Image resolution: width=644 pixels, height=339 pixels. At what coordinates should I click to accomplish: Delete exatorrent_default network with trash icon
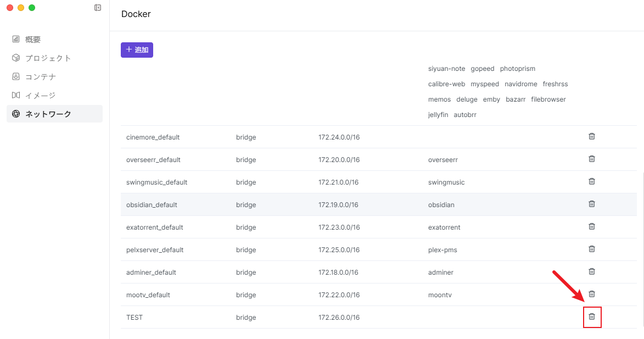pos(592,226)
